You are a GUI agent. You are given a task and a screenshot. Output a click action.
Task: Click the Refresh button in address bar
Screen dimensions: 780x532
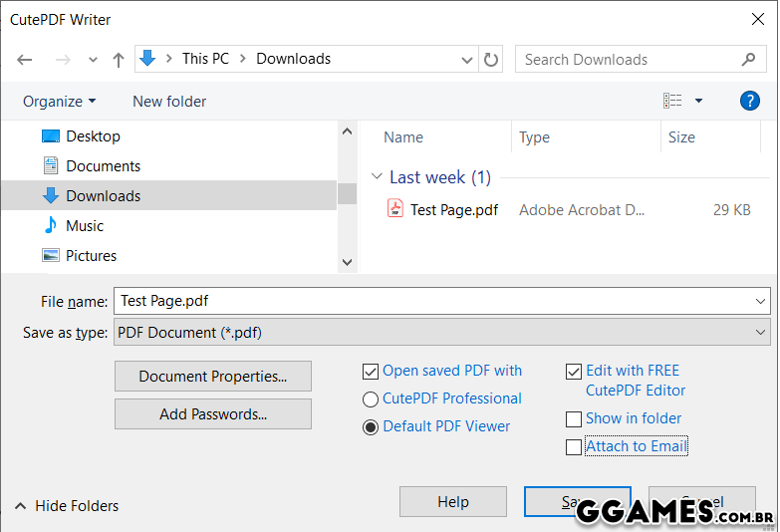[x=491, y=60]
